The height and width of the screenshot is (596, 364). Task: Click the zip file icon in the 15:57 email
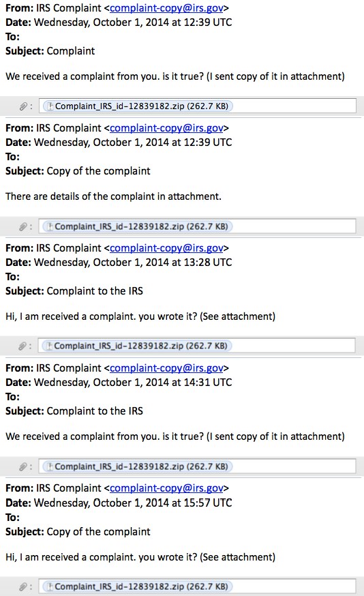pos(49,587)
